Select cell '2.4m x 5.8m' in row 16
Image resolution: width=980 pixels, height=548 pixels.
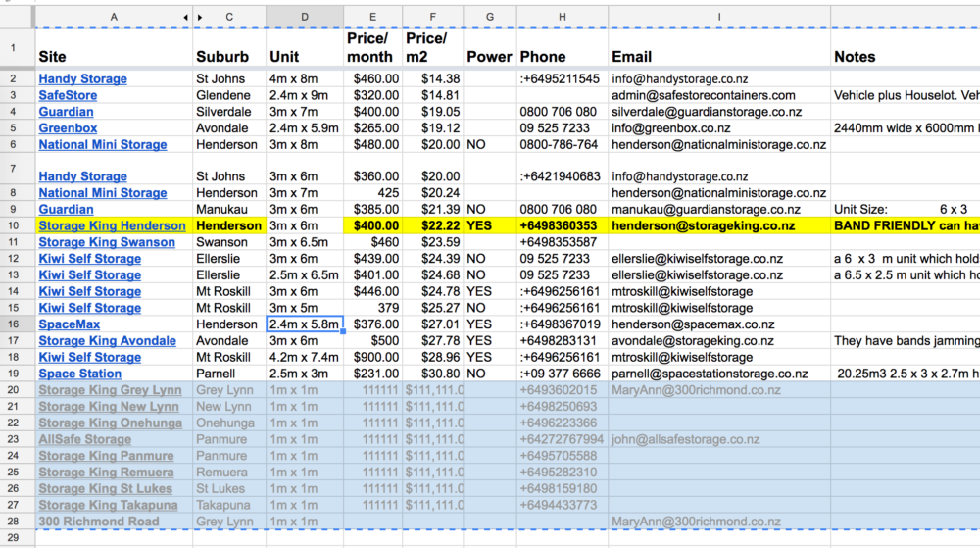(305, 324)
